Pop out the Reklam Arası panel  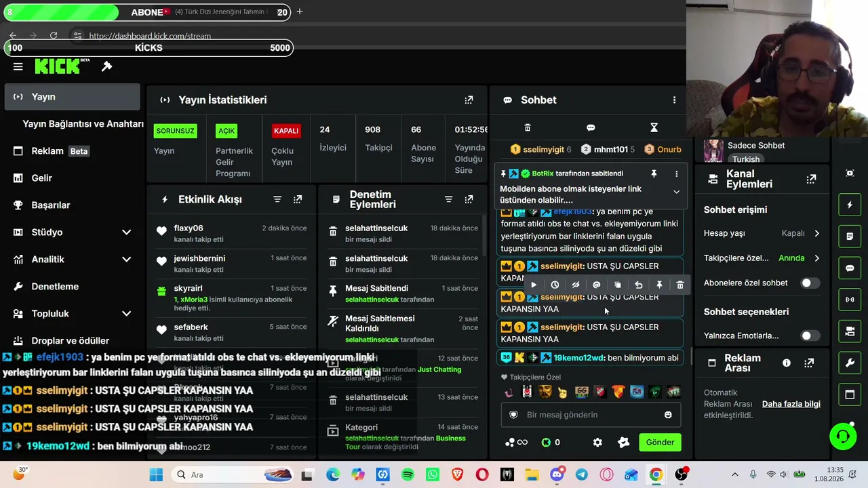(x=809, y=363)
